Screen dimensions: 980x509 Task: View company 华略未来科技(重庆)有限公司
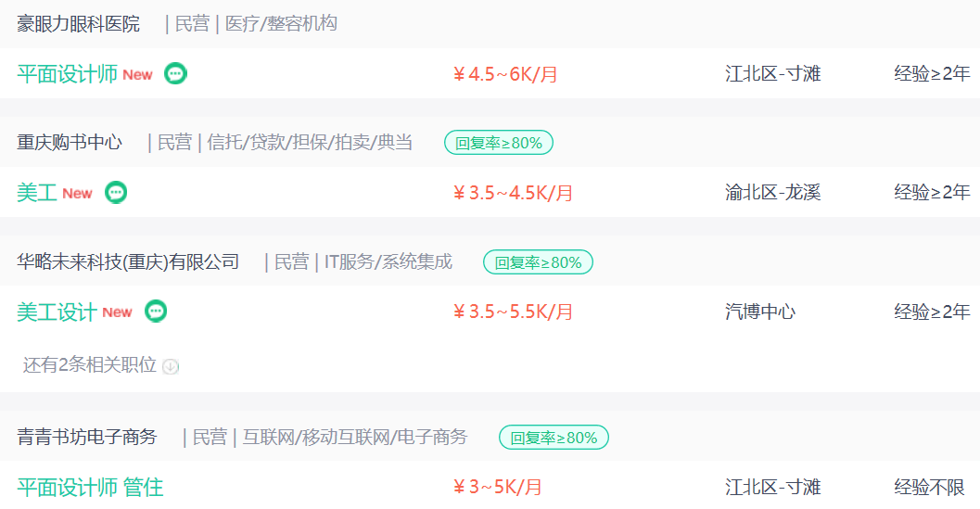pos(128,261)
